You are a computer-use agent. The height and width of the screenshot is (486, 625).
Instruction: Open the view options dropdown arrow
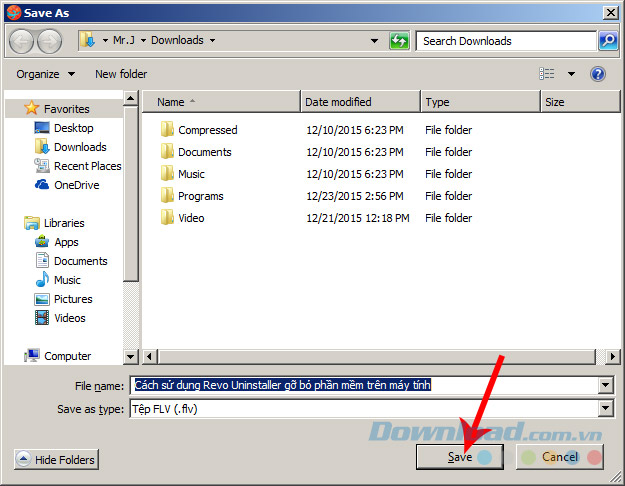[x=572, y=74]
